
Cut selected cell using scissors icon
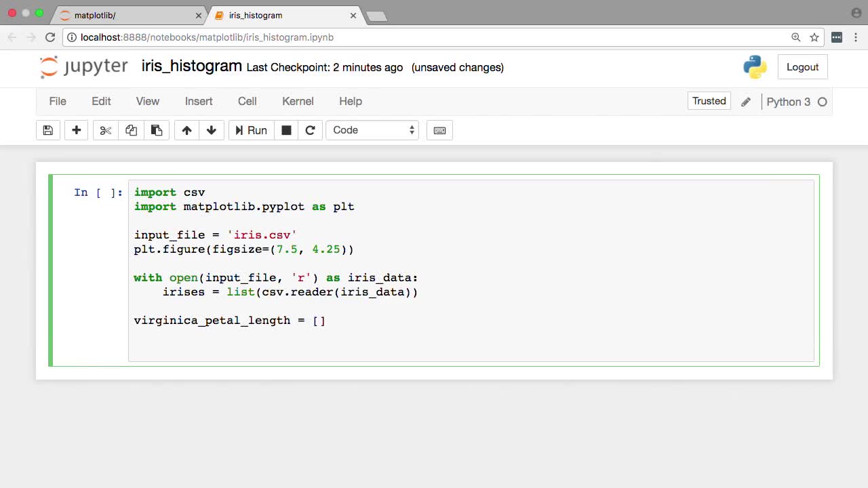tap(105, 130)
